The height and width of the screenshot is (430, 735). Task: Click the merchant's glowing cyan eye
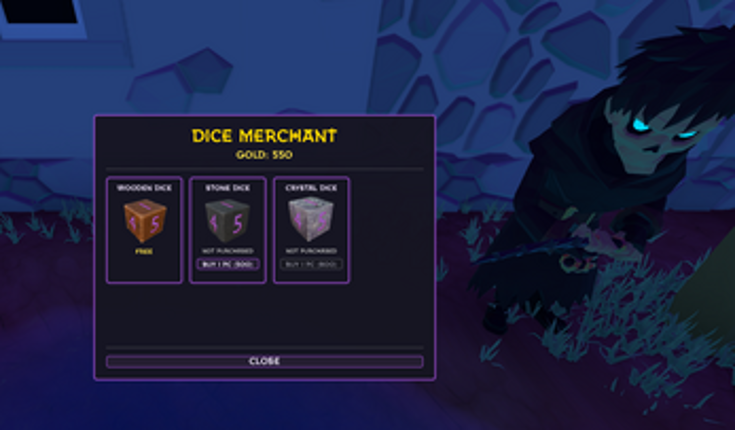coord(640,125)
